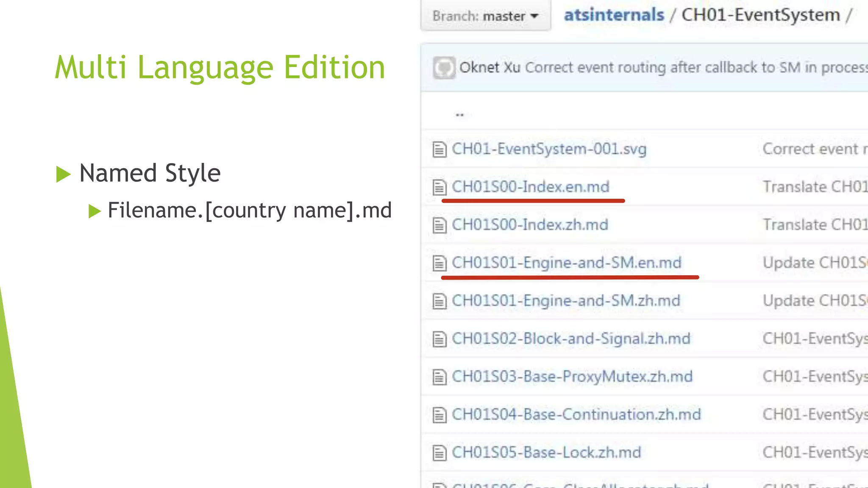Screen dimensions: 868x488
Task: Click the file icon beside CH01S01-Engine-and-SM.en.md
Action: click(x=440, y=263)
